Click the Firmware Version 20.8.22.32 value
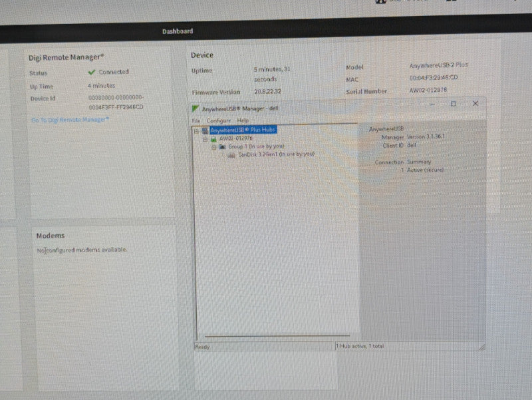Viewport: 532px width, 400px height. coord(268,91)
